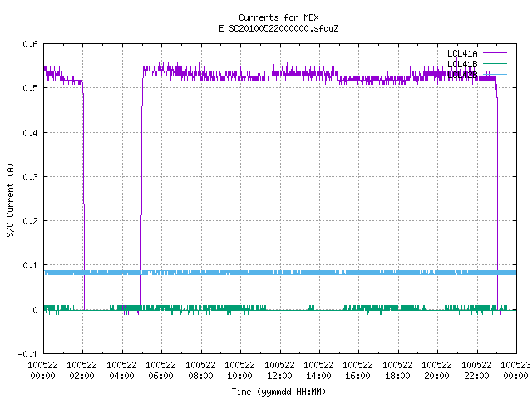Click the x-axis label "Time (yymmdd HH:MM)"
This screenshot has width=532, height=399.
278,392
